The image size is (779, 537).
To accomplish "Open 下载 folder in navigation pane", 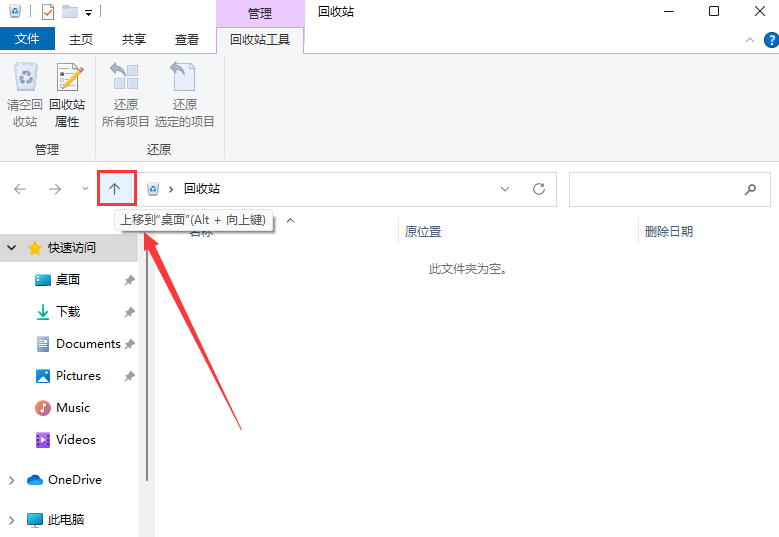I will 68,311.
